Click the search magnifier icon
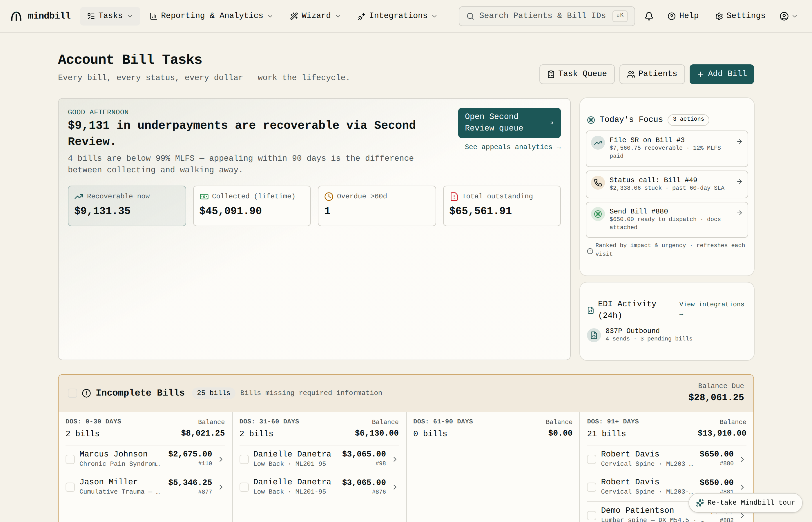The height and width of the screenshot is (522, 812). (x=470, y=16)
